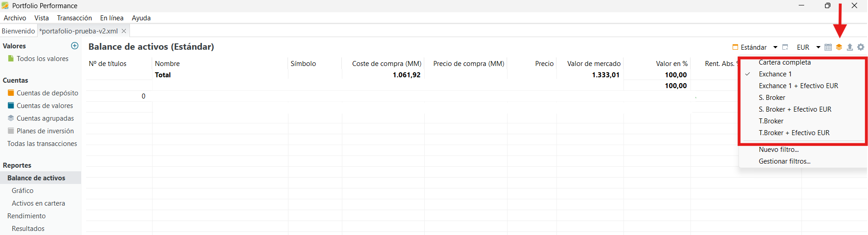This screenshot has width=868, height=235.
Task: Expand the EUR currency dropdown arrow
Action: pyautogui.click(x=818, y=47)
